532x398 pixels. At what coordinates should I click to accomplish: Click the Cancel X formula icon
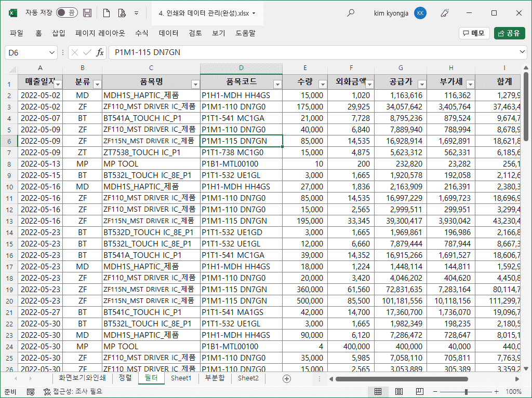coord(75,52)
